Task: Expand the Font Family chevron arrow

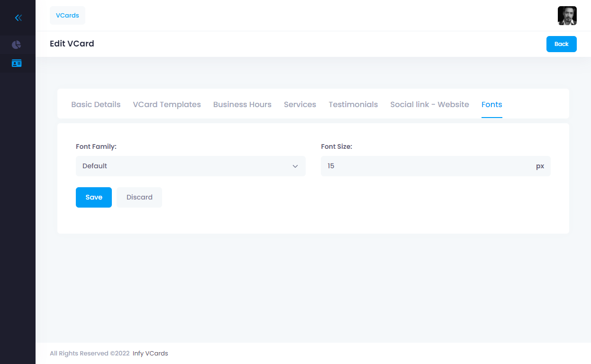Action: pos(295,166)
